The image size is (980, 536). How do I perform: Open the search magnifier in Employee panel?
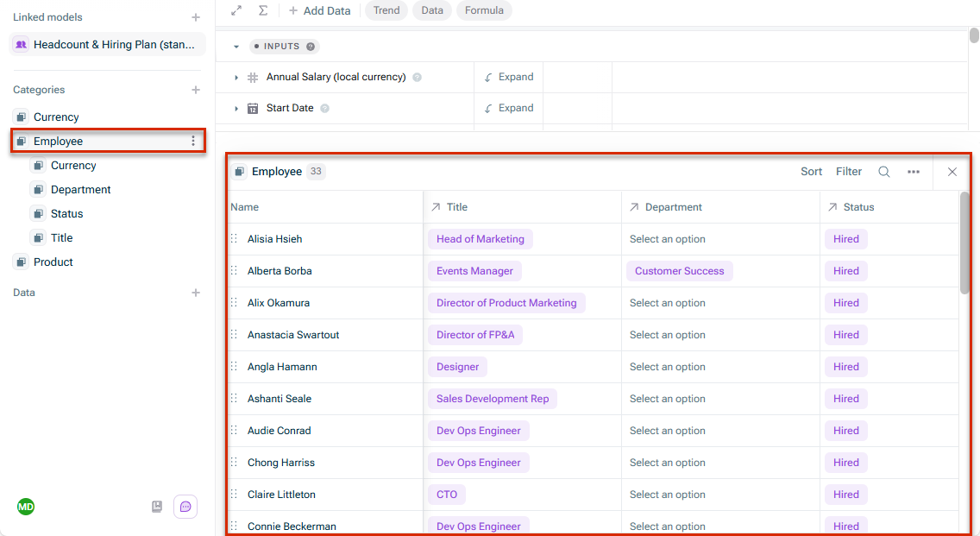[x=883, y=172]
